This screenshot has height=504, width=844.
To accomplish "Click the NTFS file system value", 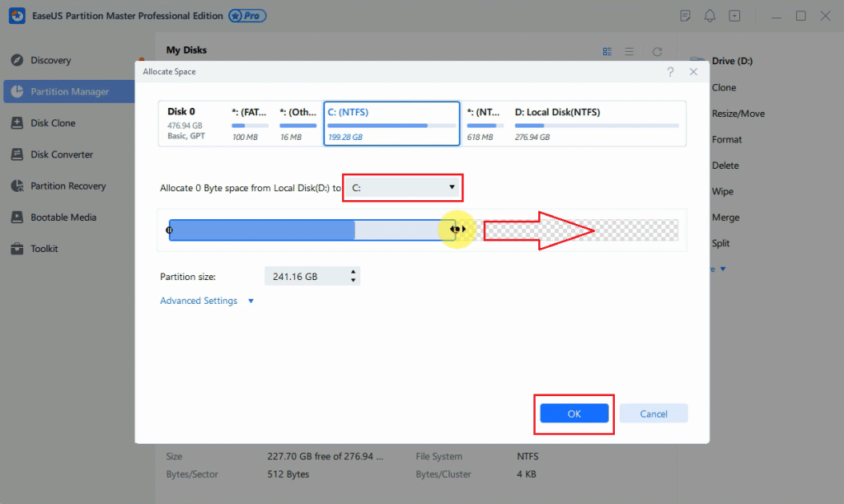I will [x=527, y=456].
